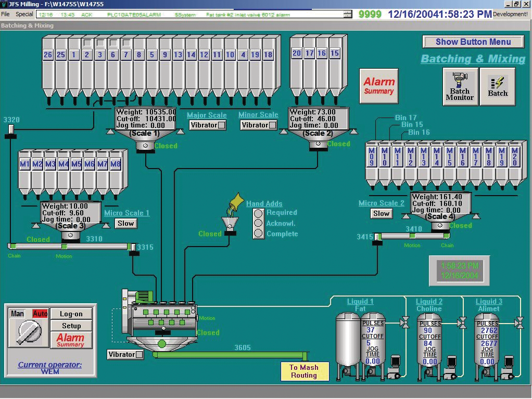Viewport: 532px width, 399px height.
Task: Click the Batch lightning bolt icon
Action: tap(498, 85)
